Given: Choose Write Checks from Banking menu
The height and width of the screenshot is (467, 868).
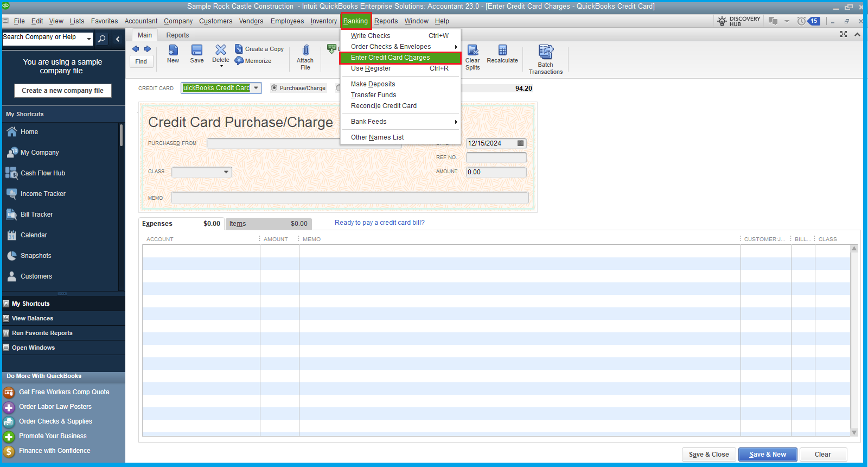Looking at the screenshot, I should (x=400, y=36).
